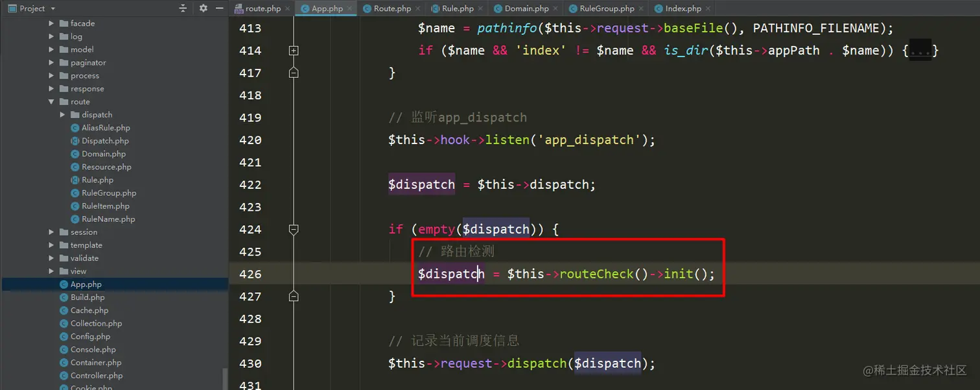This screenshot has height=390, width=980.
Task: Close the RuleGroup.php tab
Action: point(641,8)
